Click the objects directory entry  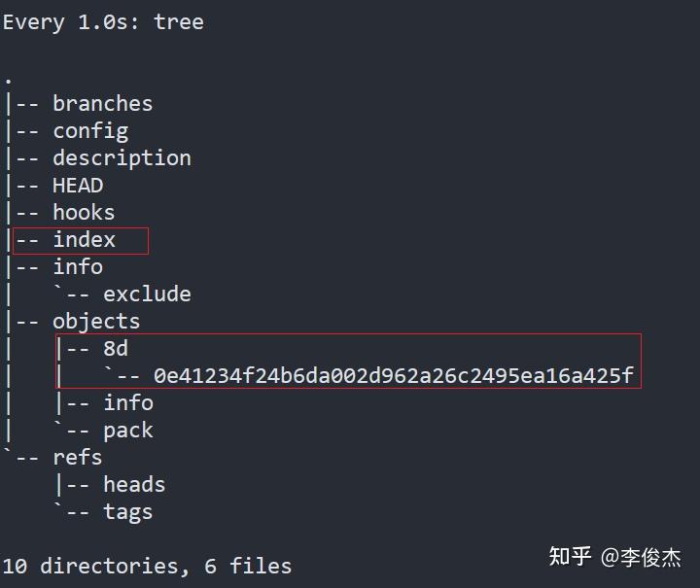coord(96,322)
